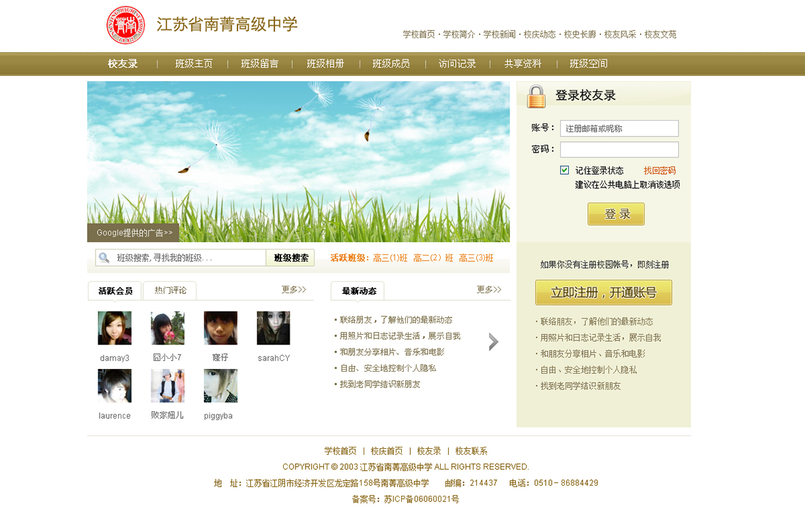Click the 找回密码 link
This screenshot has width=805, height=532.
click(660, 171)
